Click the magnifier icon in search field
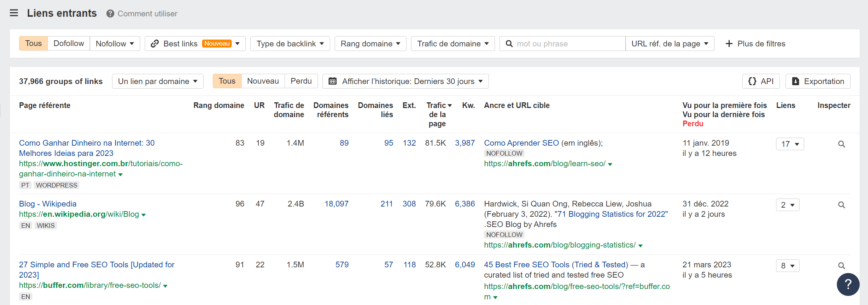 coord(509,44)
